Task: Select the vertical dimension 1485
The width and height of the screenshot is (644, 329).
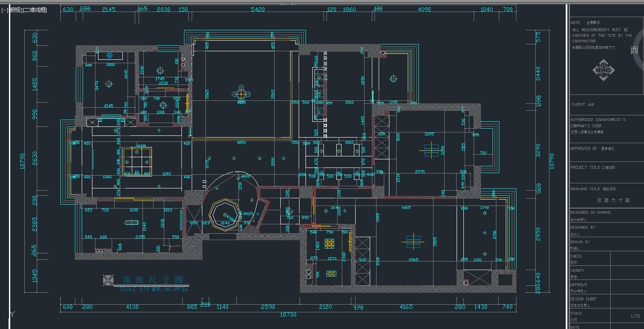Action: click(35, 84)
